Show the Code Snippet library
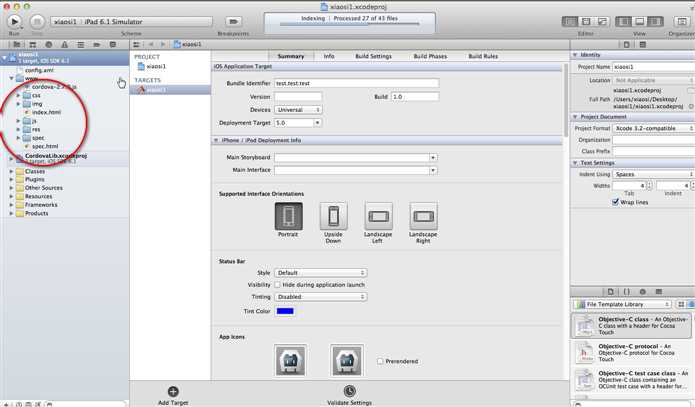 pos(626,291)
